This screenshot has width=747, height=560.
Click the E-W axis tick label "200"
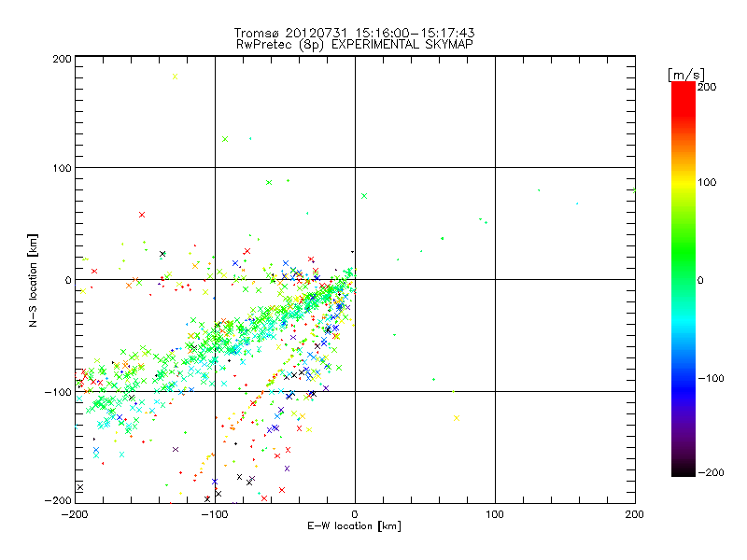(635, 514)
